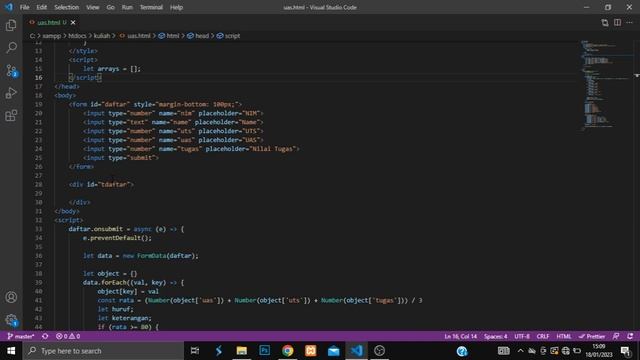
Task: Open Windows Start menu
Action: click(11, 351)
